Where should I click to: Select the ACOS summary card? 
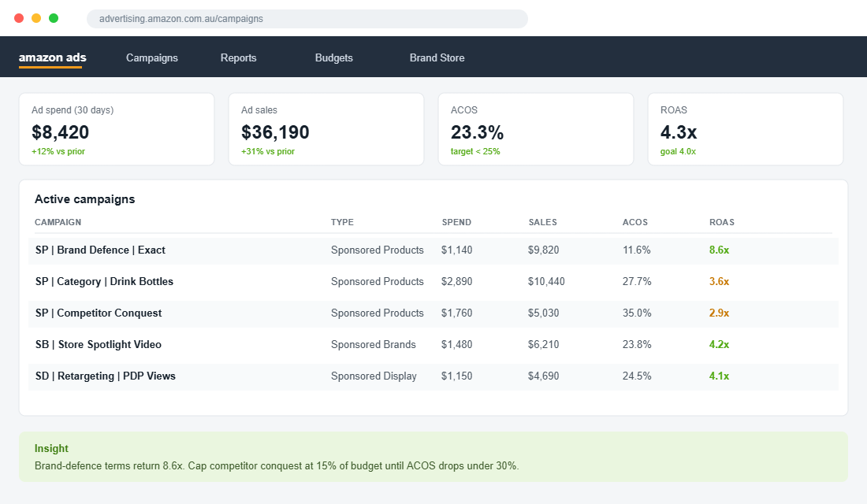(x=536, y=129)
